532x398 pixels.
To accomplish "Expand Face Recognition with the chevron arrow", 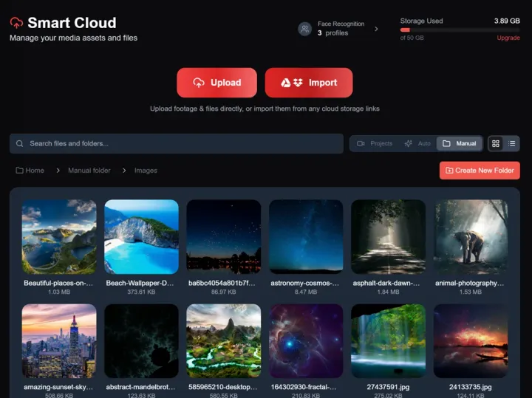I will [x=376, y=29].
